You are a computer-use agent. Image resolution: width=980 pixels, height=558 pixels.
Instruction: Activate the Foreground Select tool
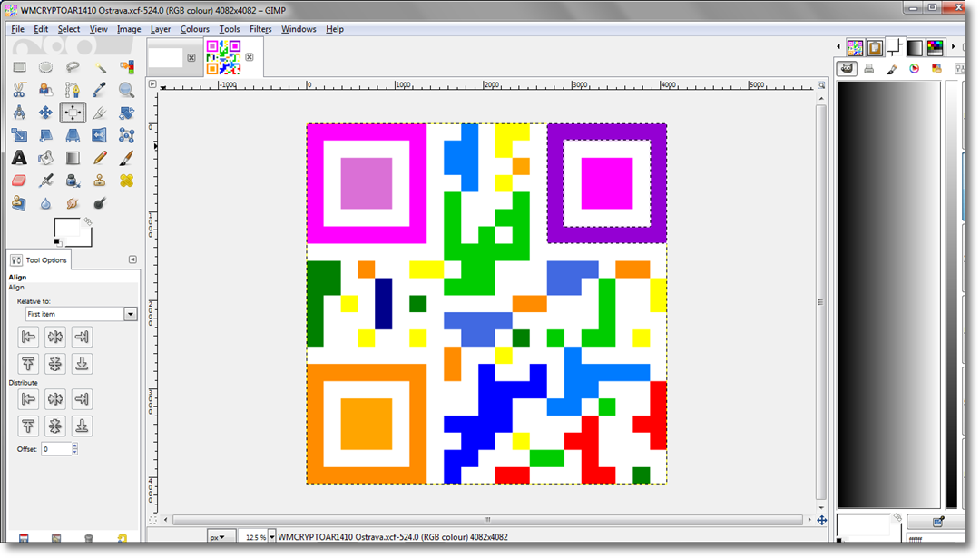tap(45, 90)
